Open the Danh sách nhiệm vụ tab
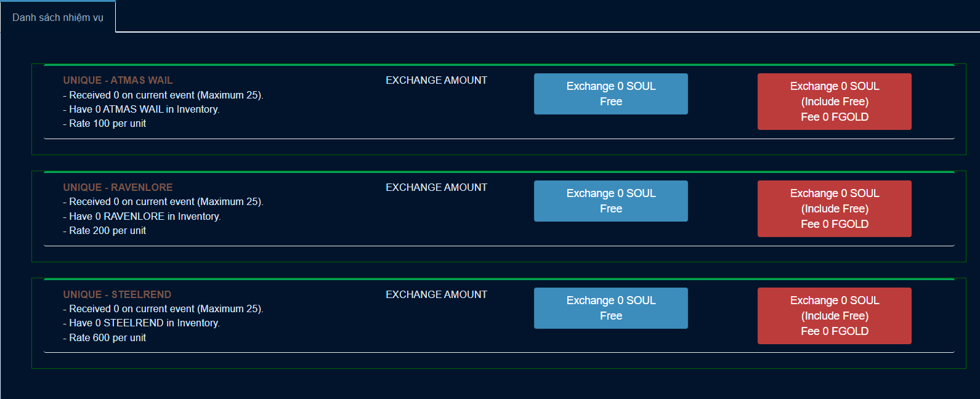The height and width of the screenshot is (399, 980). click(58, 17)
